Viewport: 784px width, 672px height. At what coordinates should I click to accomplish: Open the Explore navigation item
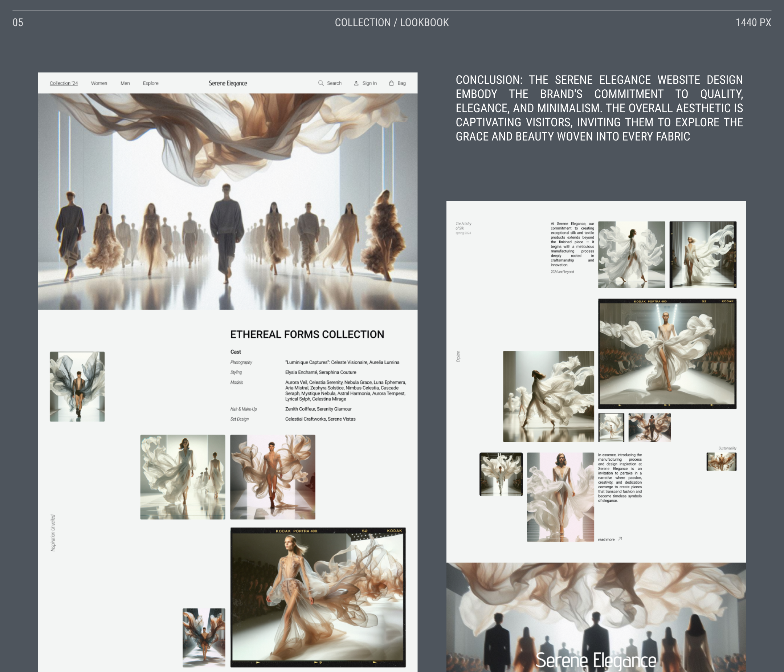coord(151,83)
